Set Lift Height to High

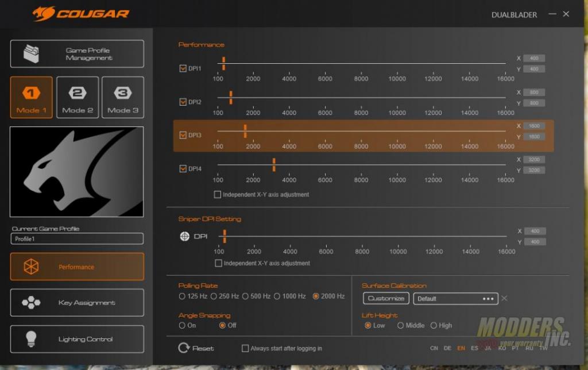[434, 325]
